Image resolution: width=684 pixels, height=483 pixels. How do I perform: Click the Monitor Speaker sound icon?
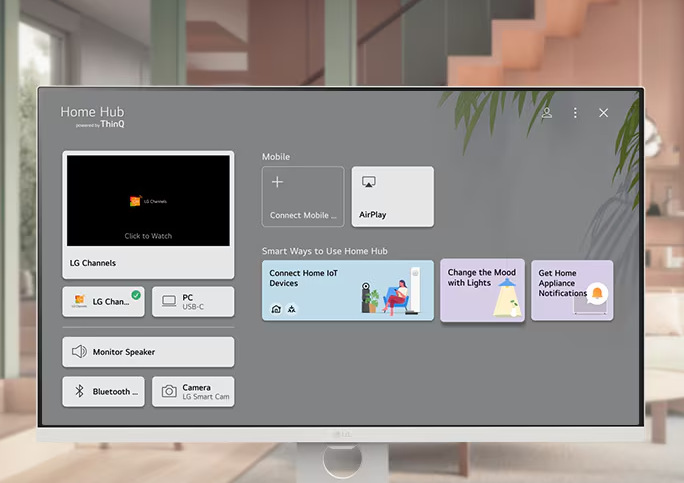click(x=79, y=352)
